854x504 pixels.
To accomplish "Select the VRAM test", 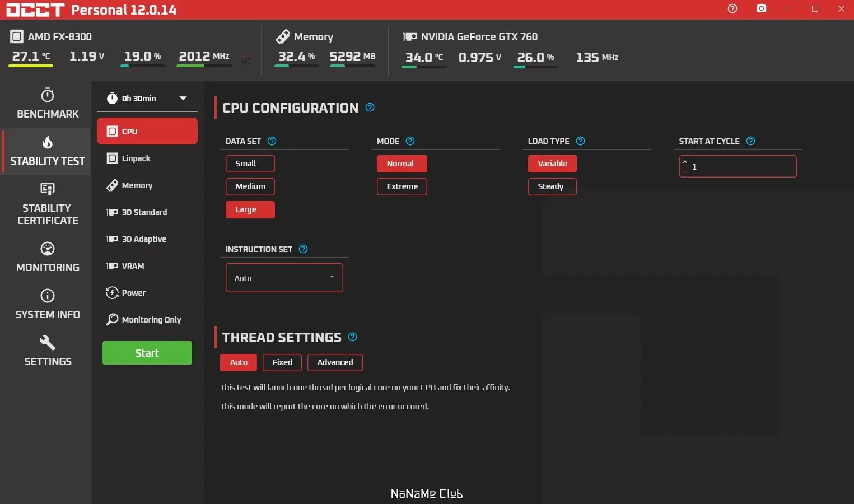I will click(x=147, y=266).
